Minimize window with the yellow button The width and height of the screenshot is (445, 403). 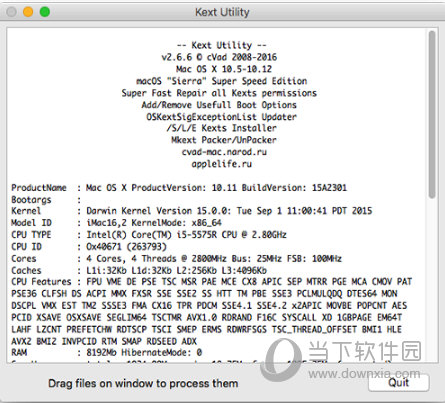(x=28, y=12)
